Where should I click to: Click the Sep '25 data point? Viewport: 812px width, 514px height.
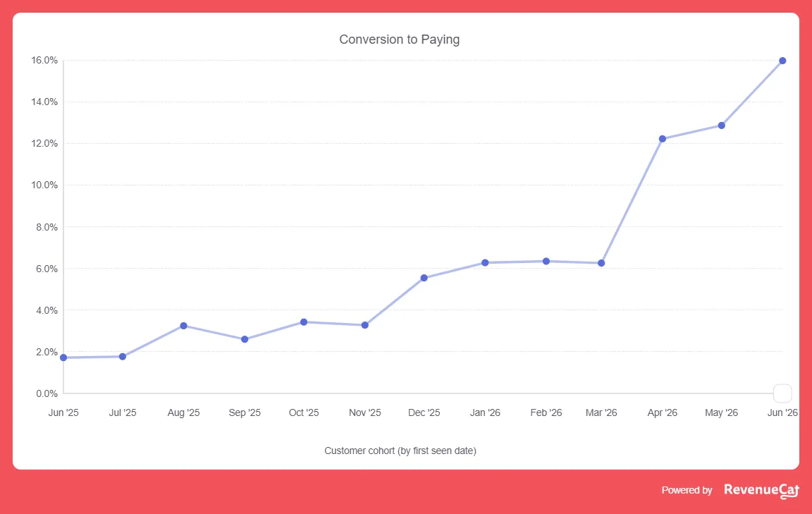(x=245, y=339)
